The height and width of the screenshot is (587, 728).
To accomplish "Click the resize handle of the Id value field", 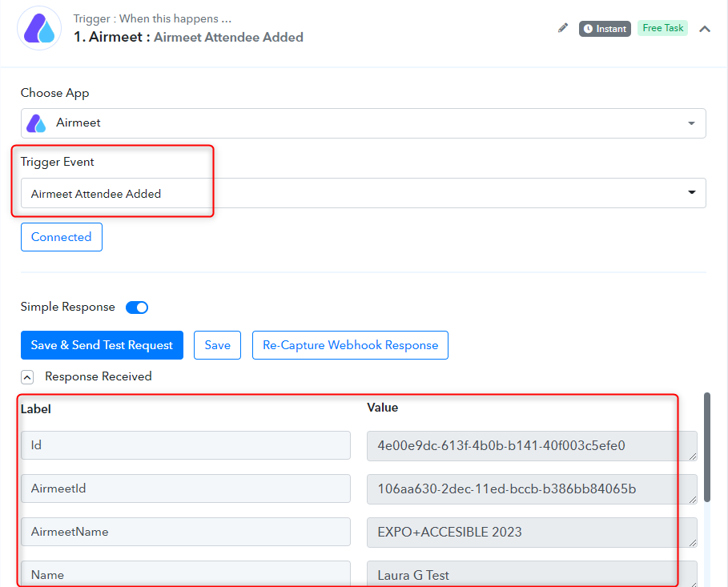I will [693, 456].
